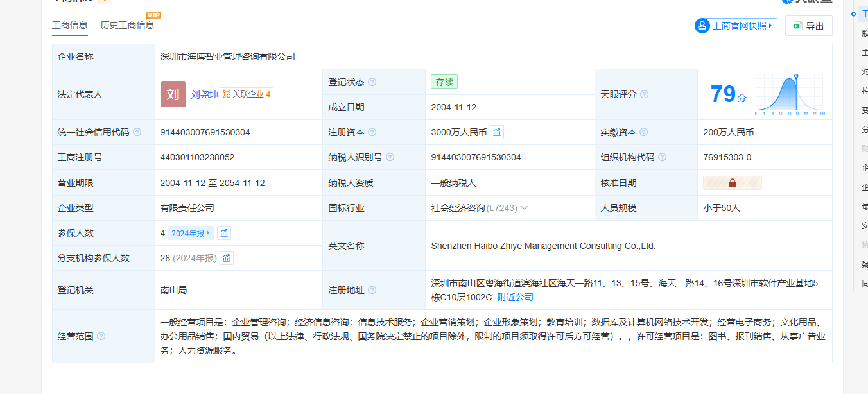868x394 pixels.
Task: Select 营业期限 2004-11-12 至 2054-11-12
Action: 213,183
